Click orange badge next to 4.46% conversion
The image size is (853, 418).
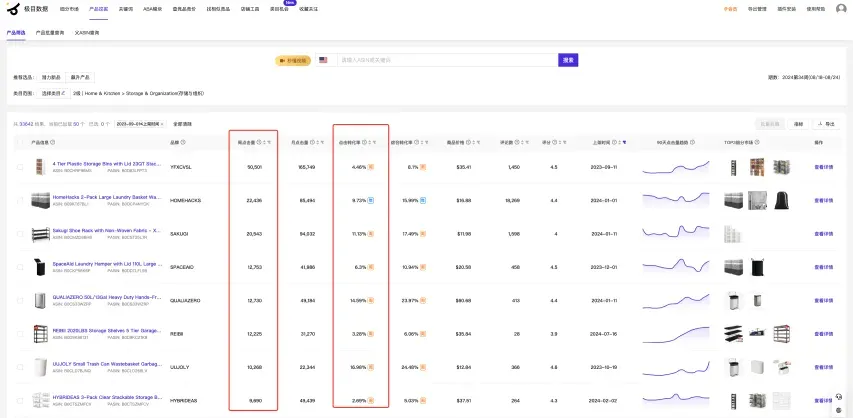point(370,167)
